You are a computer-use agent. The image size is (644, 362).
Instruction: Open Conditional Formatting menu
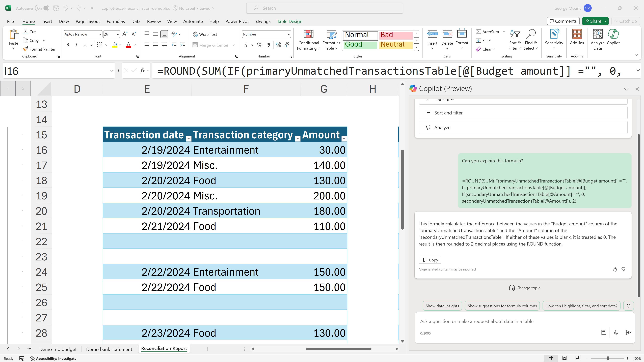tap(309, 40)
